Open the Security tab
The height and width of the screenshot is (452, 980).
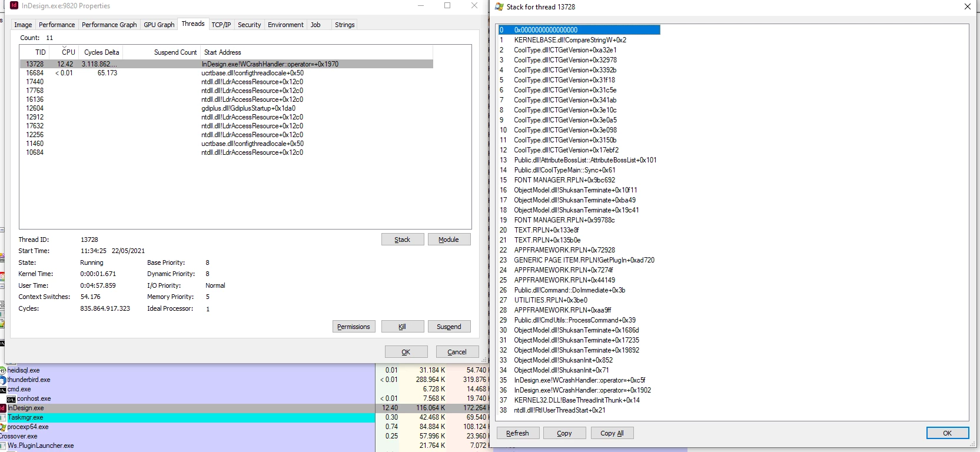(x=249, y=25)
